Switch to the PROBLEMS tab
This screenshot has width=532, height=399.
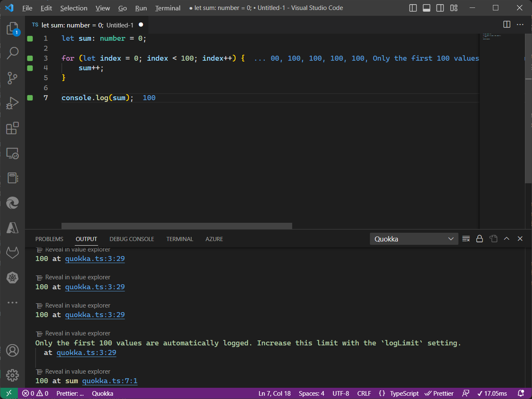click(49, 239)
